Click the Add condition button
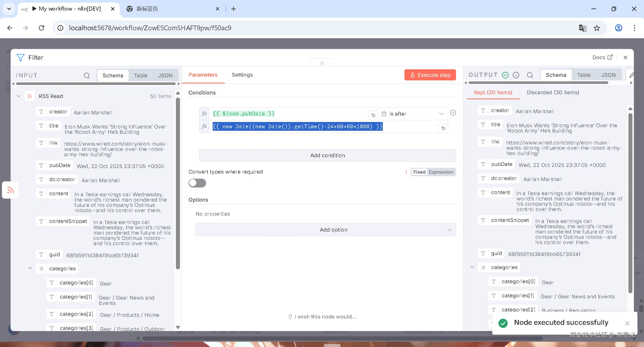This screenshot has width=644, height=347. 327,155
